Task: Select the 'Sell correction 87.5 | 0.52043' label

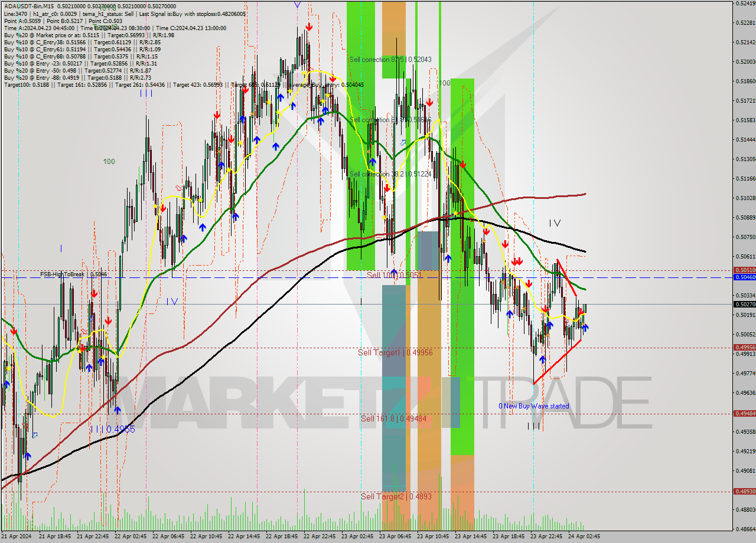Action: coord(390,60)
